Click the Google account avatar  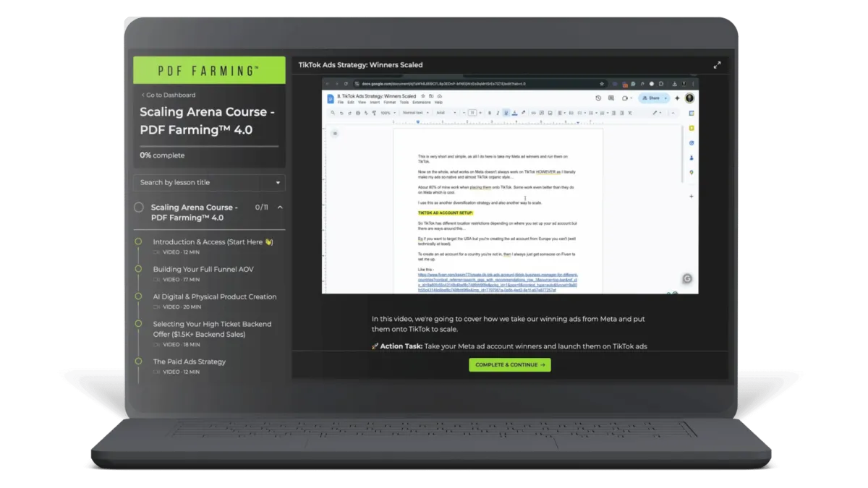coord(689,98)
